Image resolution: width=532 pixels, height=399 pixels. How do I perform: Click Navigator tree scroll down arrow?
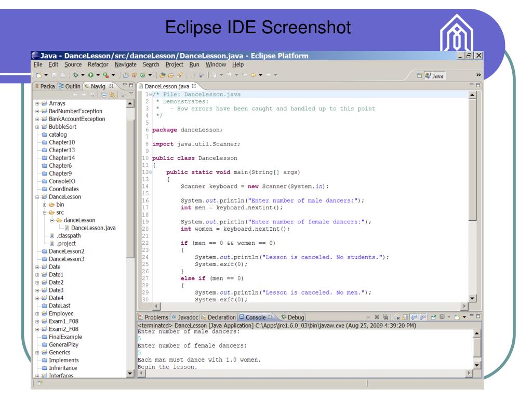point(130,374)
